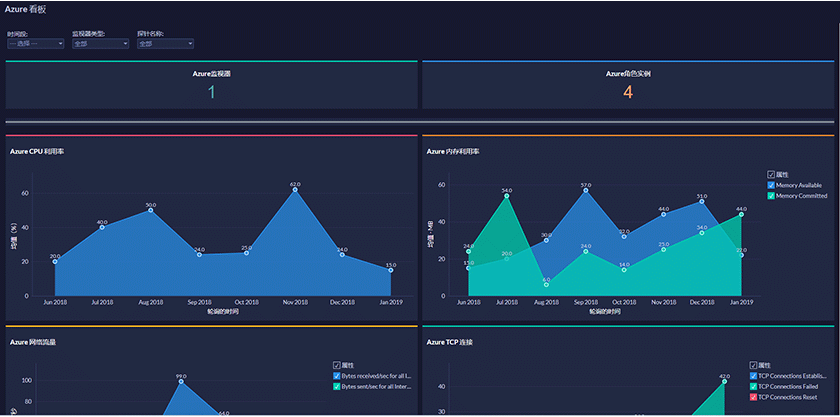Click the Azure CPU 利用率 chart title

[37, 152]
